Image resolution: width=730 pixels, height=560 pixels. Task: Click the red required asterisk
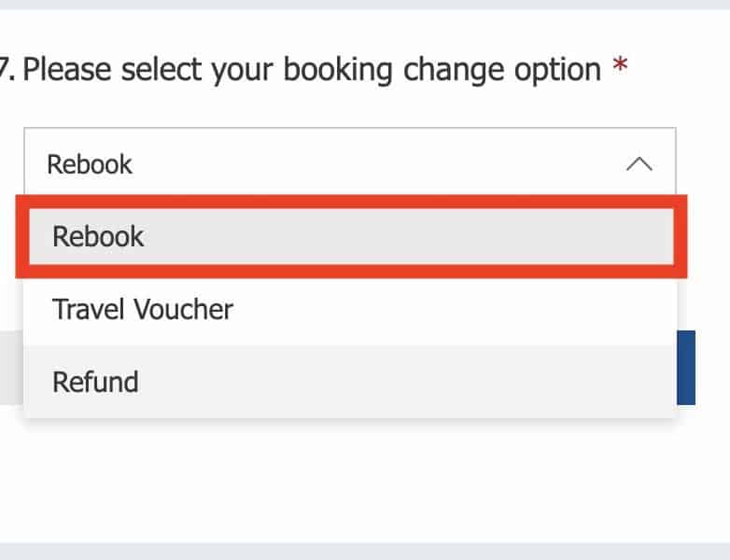point(618,68)
